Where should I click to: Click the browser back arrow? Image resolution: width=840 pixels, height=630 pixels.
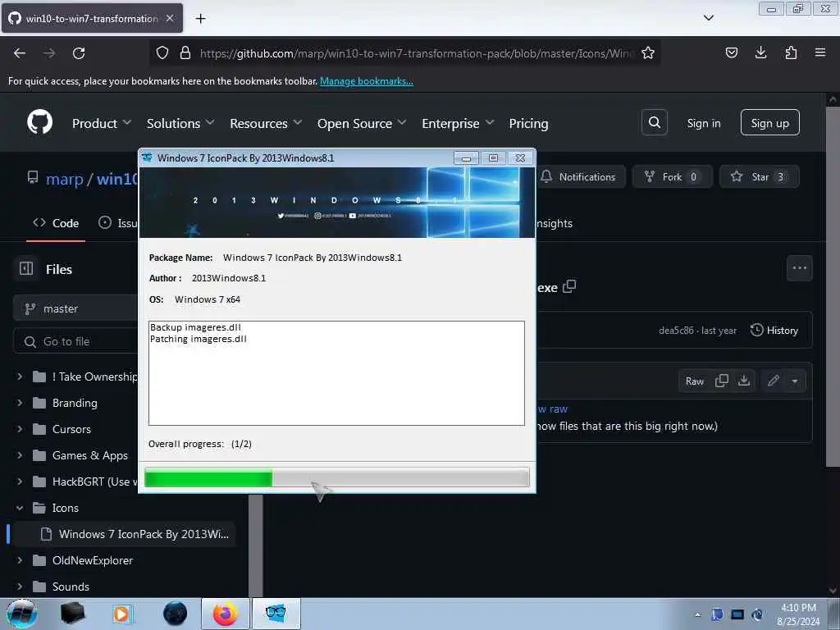[20, 53]
